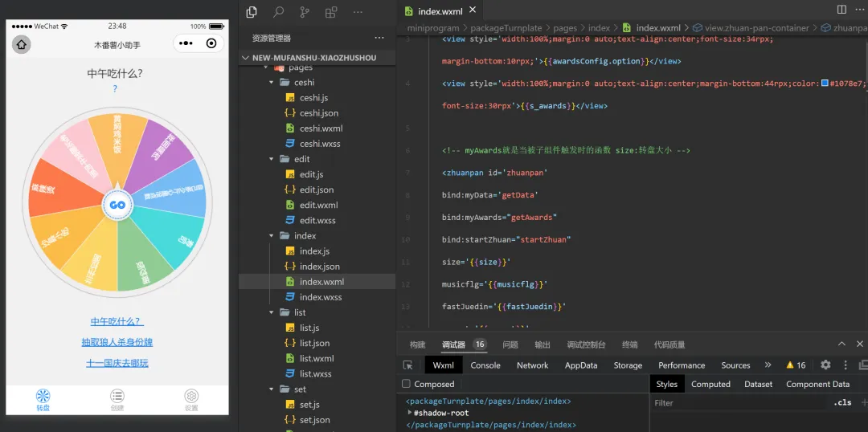Image resolution: width=868 pixels, height=432 pixels.
Task: Switch to Component Data tab
Action: pyautogui.click(x=817, y=384)
